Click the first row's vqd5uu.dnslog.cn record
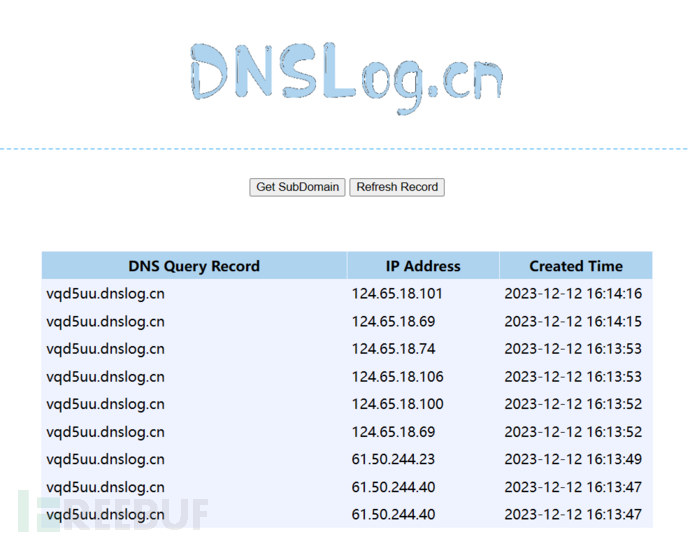Image resolution: width=690 pixels, height=539 pixels. coord(106,294)
